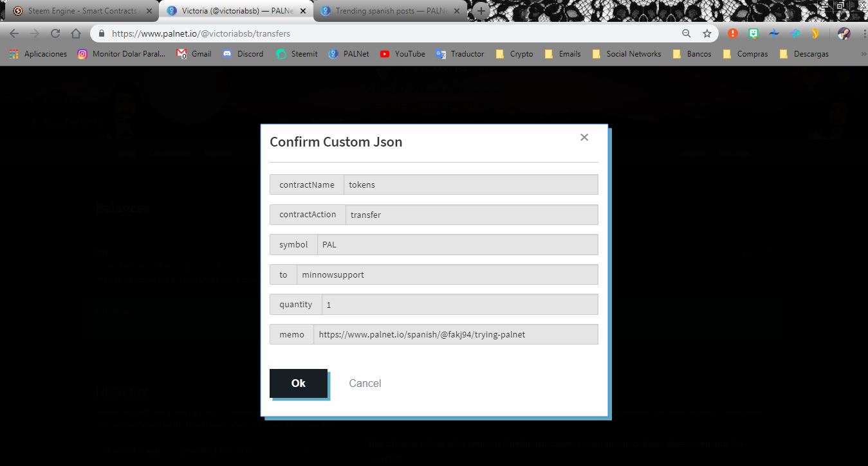This screenshot has height=466, width=868.
Task: Open the Steemit bookmark
Action: pyautogui.click(x=297, y=54)
